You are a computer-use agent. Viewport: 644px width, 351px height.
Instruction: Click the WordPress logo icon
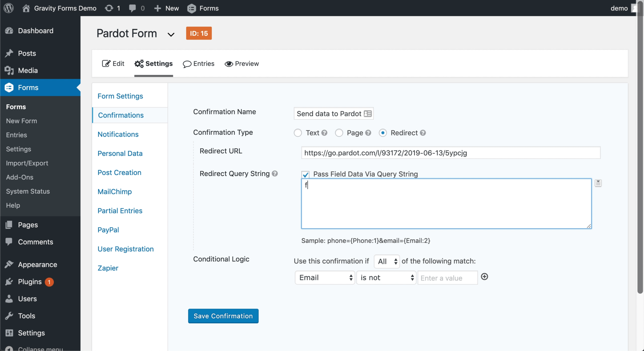coord(8,8)
